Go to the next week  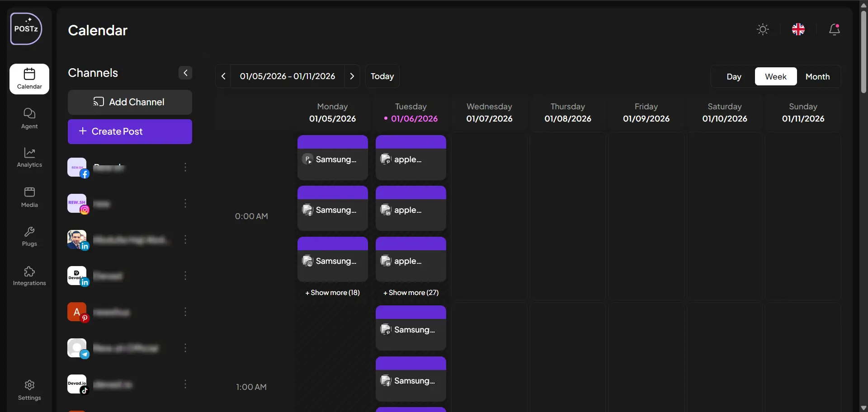tap(352, 76)
